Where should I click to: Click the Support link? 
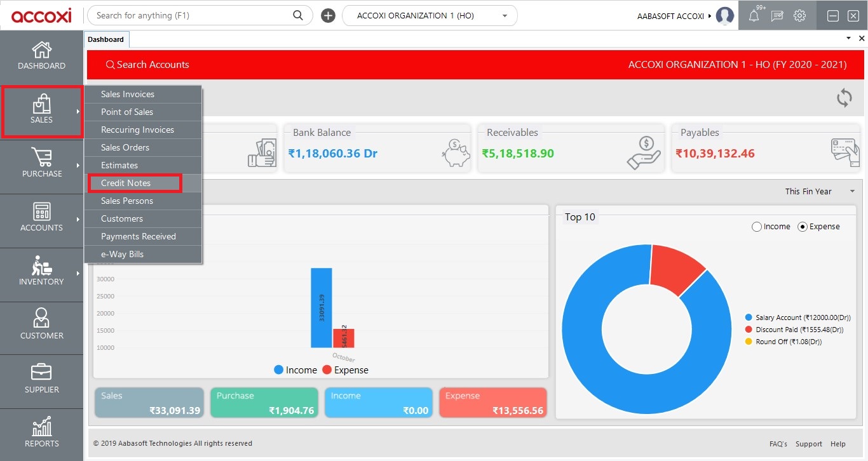pos(808,444)
